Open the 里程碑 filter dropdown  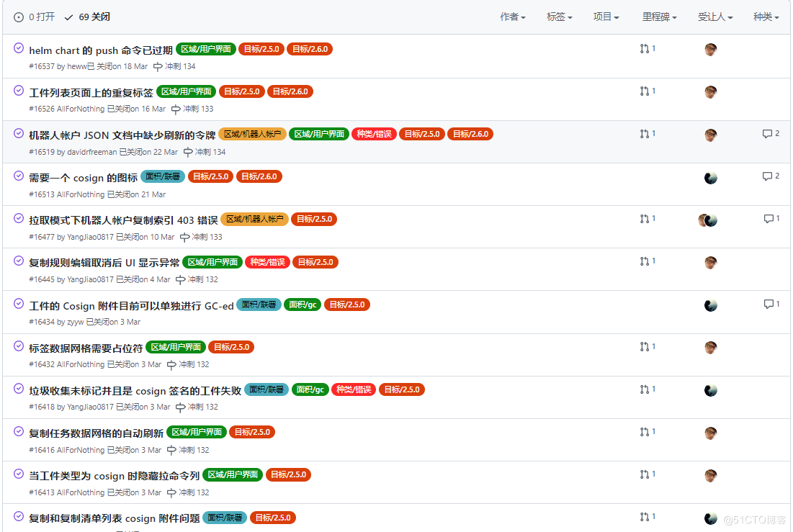659,17
